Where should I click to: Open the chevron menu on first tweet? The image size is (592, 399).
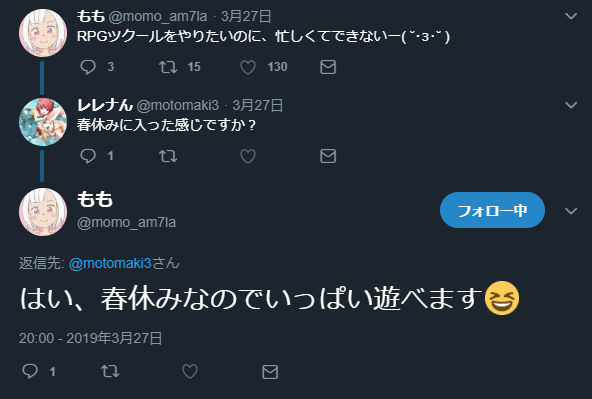(571, 16)
